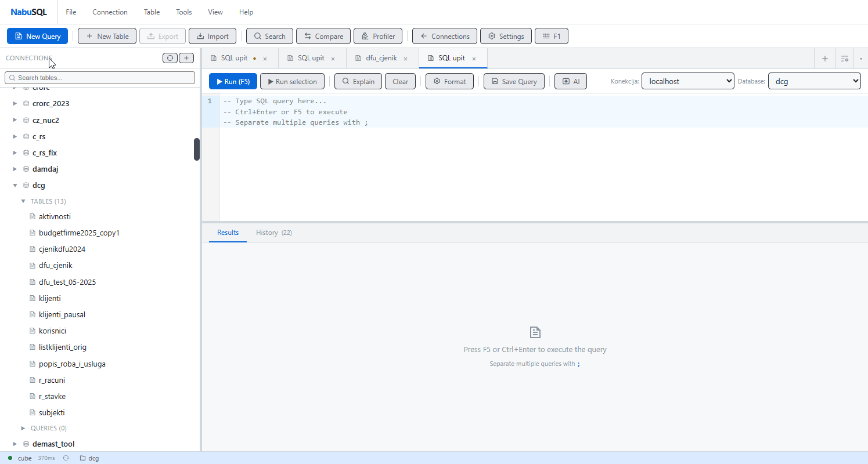Expand the QUERIES (0) group
Image resolution: width=868 pixels, height=464 pixels.
tap(23, 428)
